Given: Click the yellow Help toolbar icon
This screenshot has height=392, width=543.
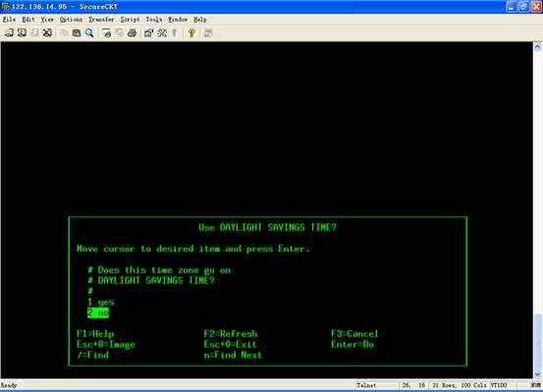Looking at the screenshot, I should [191, 33].
